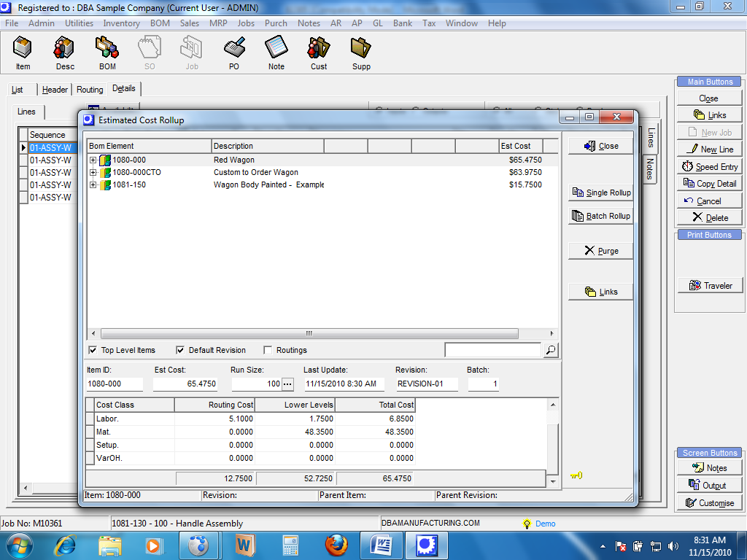Click the Run Size input field
747x560 pixels.
tap(255, 384)
